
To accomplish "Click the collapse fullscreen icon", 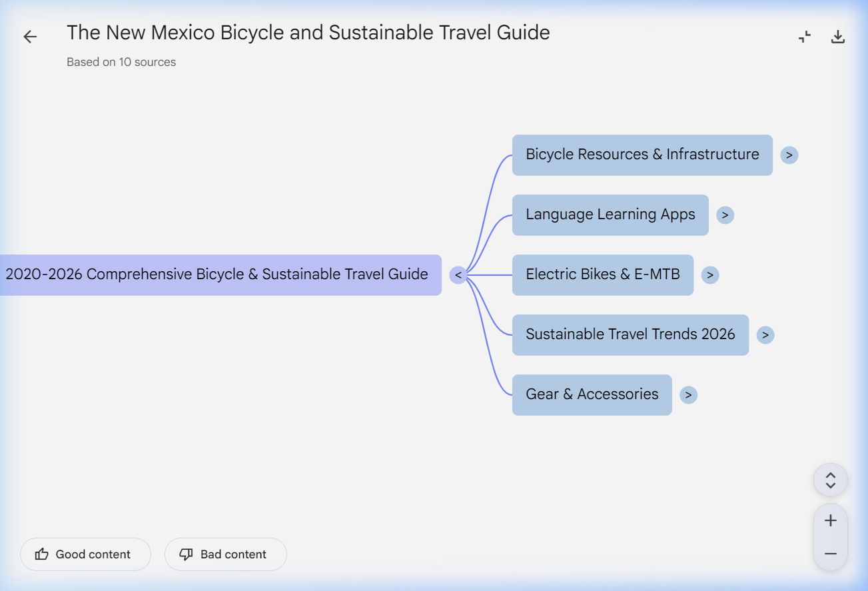I will (x=805, y=37).
